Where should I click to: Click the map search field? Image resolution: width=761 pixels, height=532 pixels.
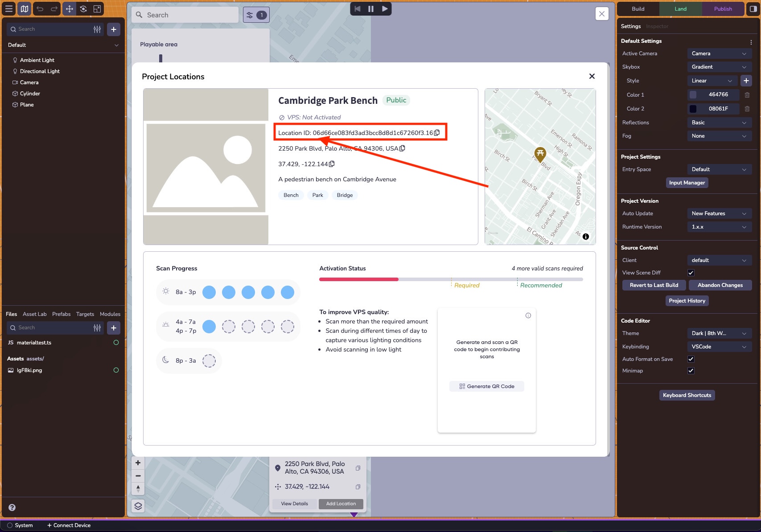(185, 15)
